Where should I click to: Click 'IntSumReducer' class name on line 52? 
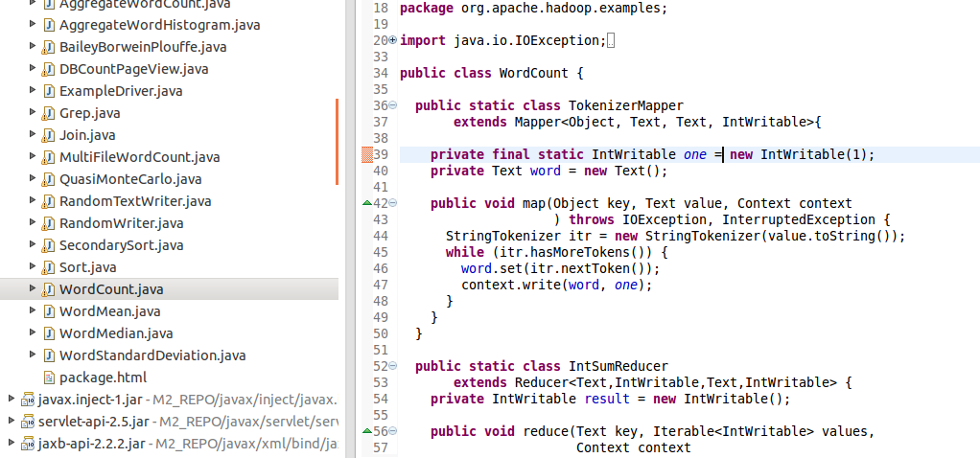point(618,366)
